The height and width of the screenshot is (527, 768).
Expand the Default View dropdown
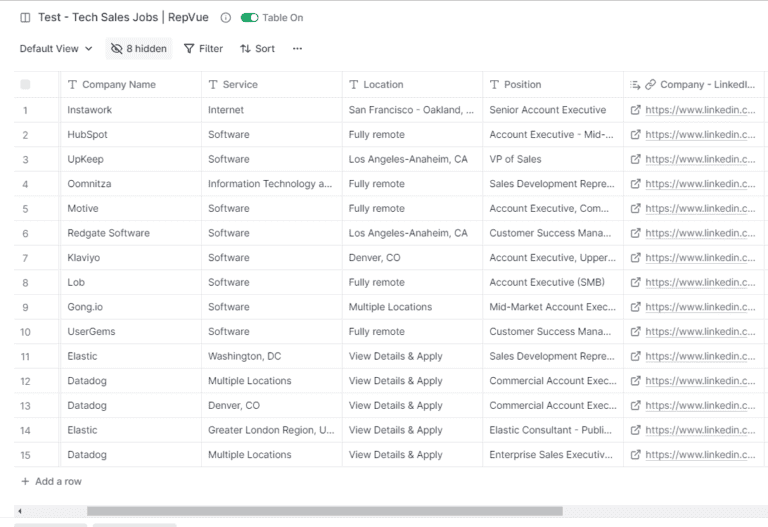(56, 49)
